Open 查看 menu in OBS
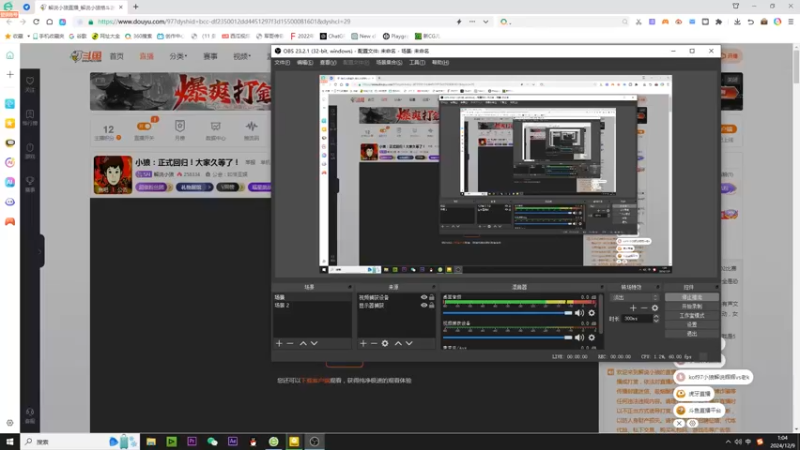This screenshot has width=800, height=450. tap(328, 62)
